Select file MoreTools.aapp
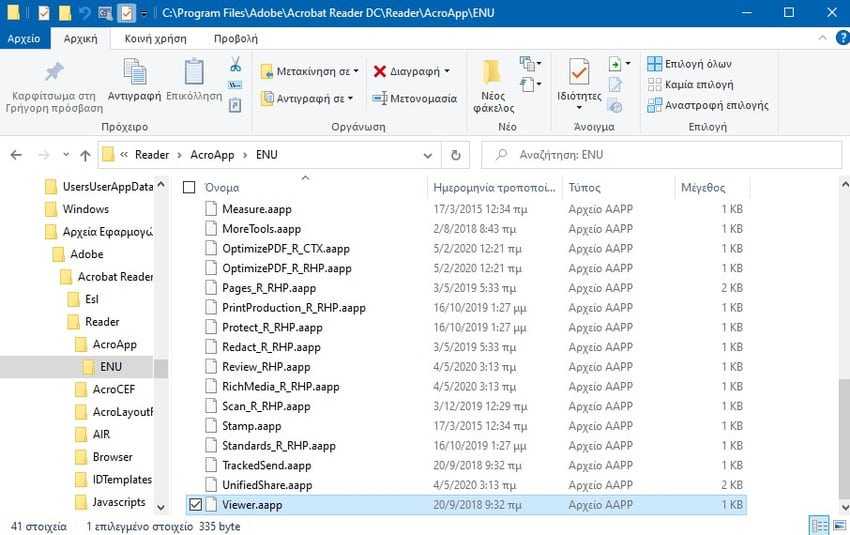 click(x=261, y=229)
